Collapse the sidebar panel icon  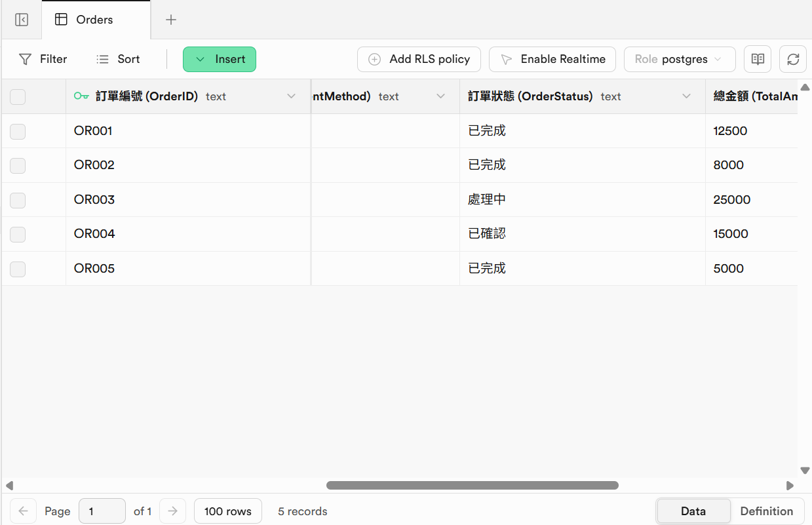[x=22, y=20]
